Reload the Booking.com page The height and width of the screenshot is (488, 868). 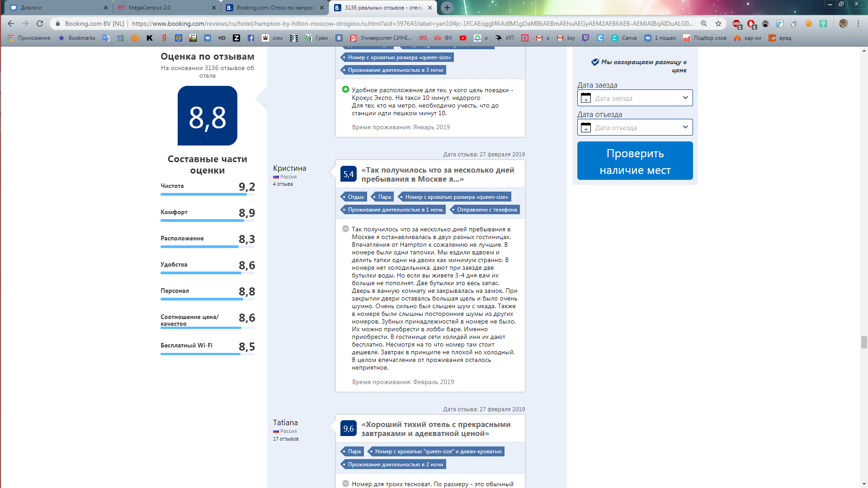point(40,23)
